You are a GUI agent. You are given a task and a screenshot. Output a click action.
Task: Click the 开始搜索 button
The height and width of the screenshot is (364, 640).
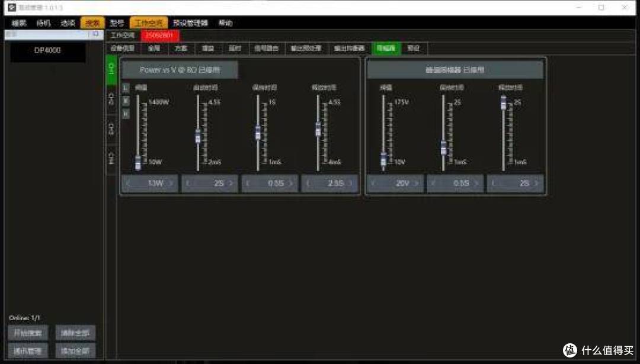[x=28, y=333]
